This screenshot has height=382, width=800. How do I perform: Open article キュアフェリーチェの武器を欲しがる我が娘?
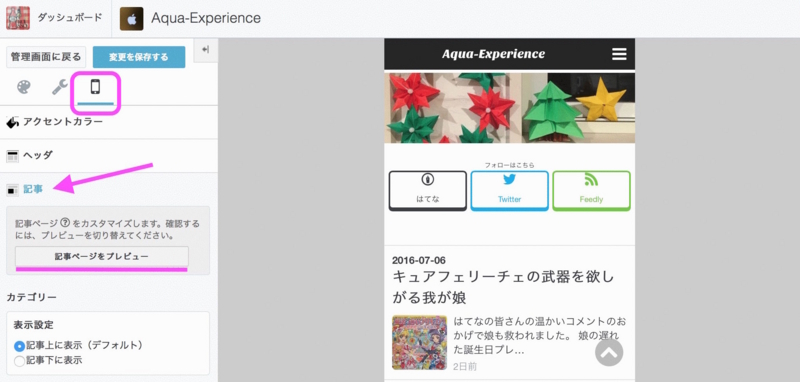point(503,287)
